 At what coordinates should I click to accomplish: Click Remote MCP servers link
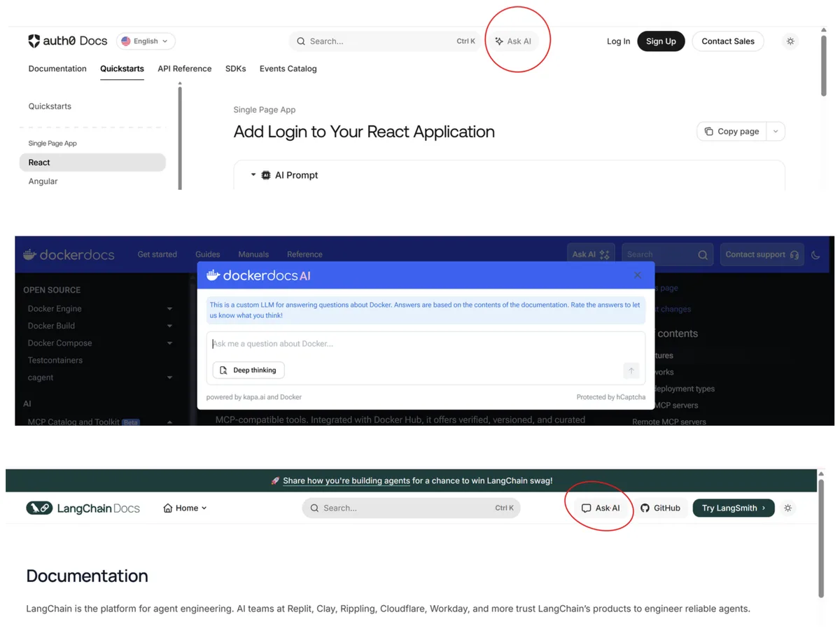pos(669,422)
